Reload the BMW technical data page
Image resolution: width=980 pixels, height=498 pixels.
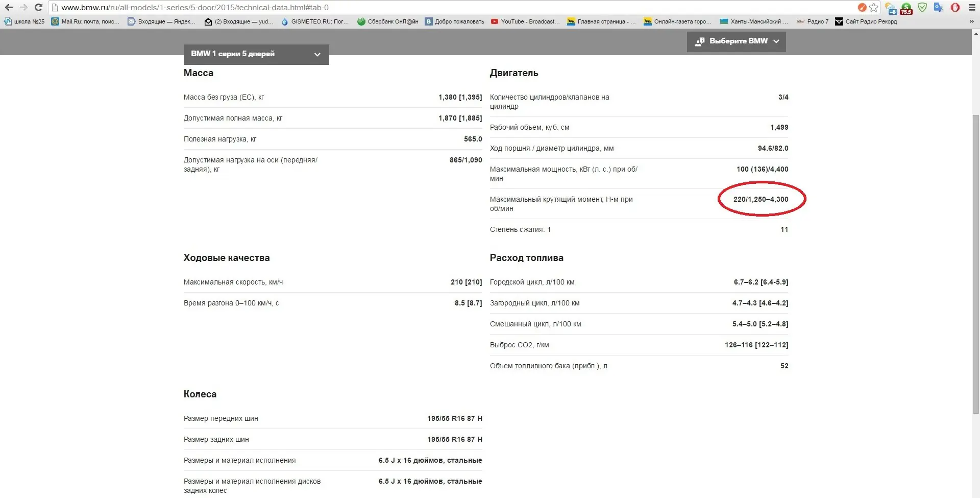point(38,7)
